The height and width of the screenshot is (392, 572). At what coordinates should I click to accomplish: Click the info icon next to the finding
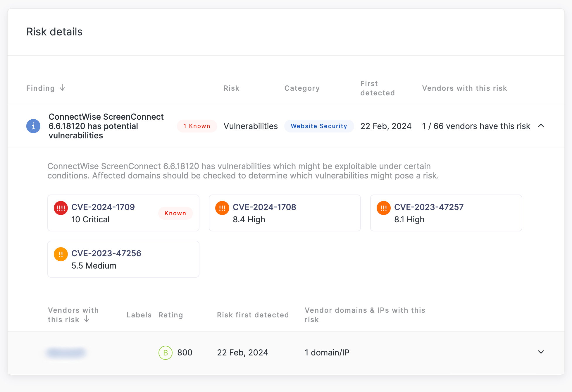click(x=33, y=126)
